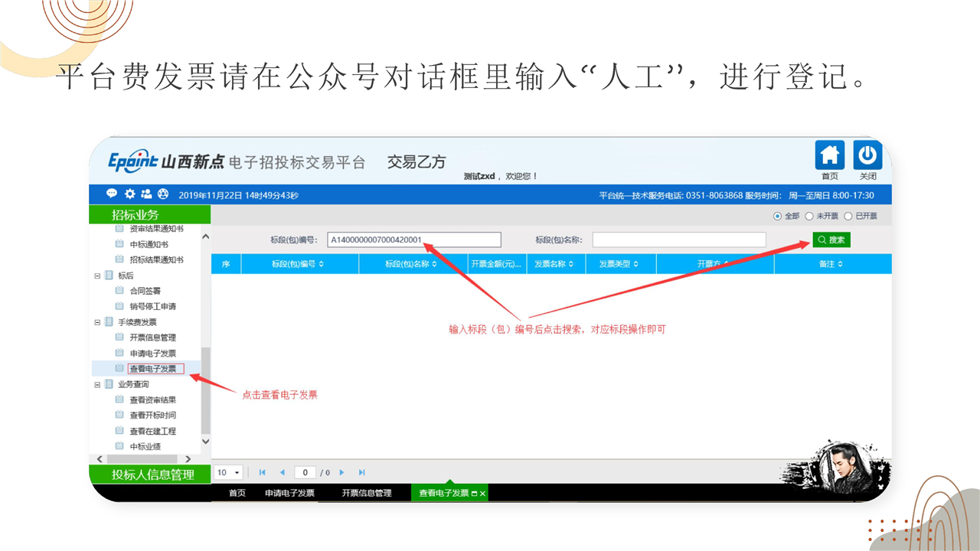Collapse the 业务查询 tree node
This screenshot has height=551, width=980.
[97, 384]
